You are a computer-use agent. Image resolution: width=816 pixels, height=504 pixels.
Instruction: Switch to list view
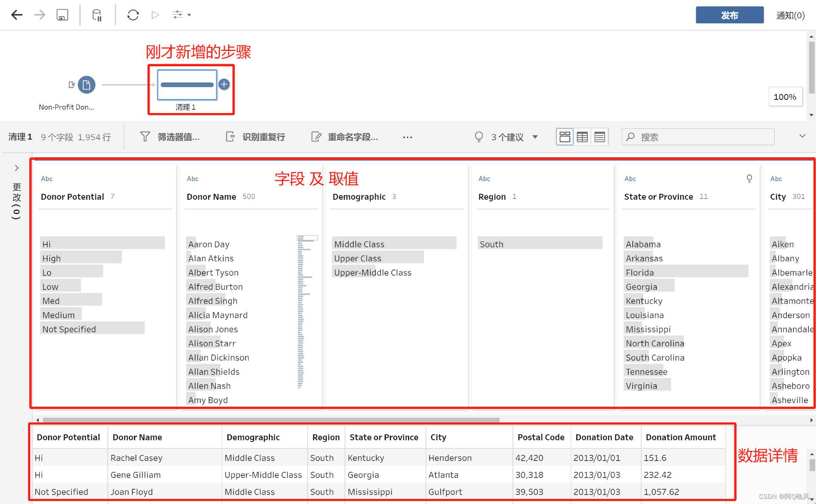[x=600, y=137]
